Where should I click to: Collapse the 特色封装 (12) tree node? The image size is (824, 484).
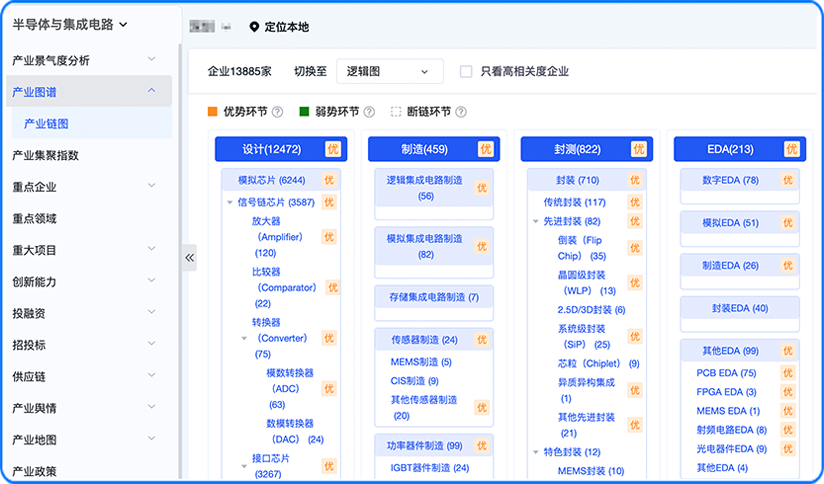click(535, 452)
